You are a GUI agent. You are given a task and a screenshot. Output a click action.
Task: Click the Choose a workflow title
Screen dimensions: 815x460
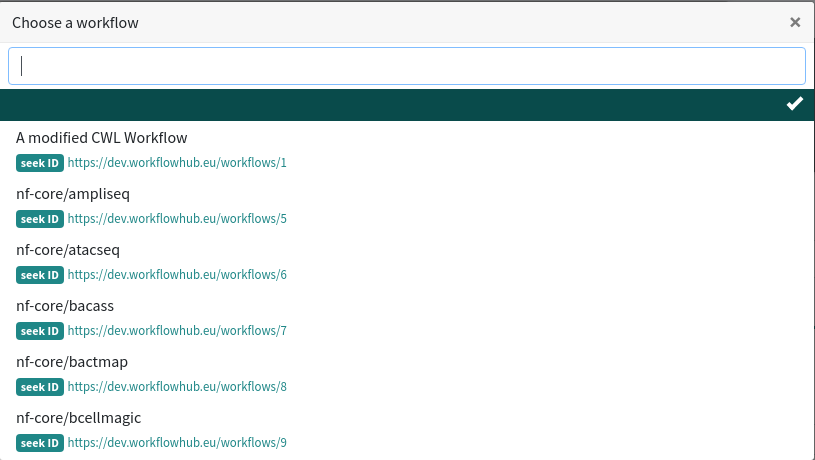click(75, 23)
